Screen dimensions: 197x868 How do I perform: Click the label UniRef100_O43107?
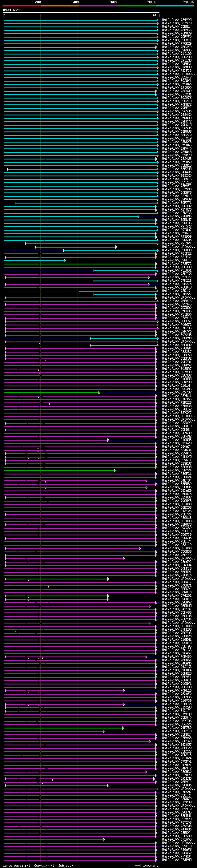177,609
